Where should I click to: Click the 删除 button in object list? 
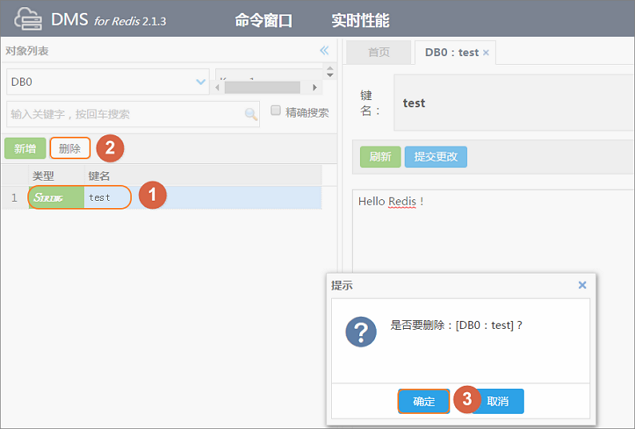pyautogui.click(x=70, y=148)
